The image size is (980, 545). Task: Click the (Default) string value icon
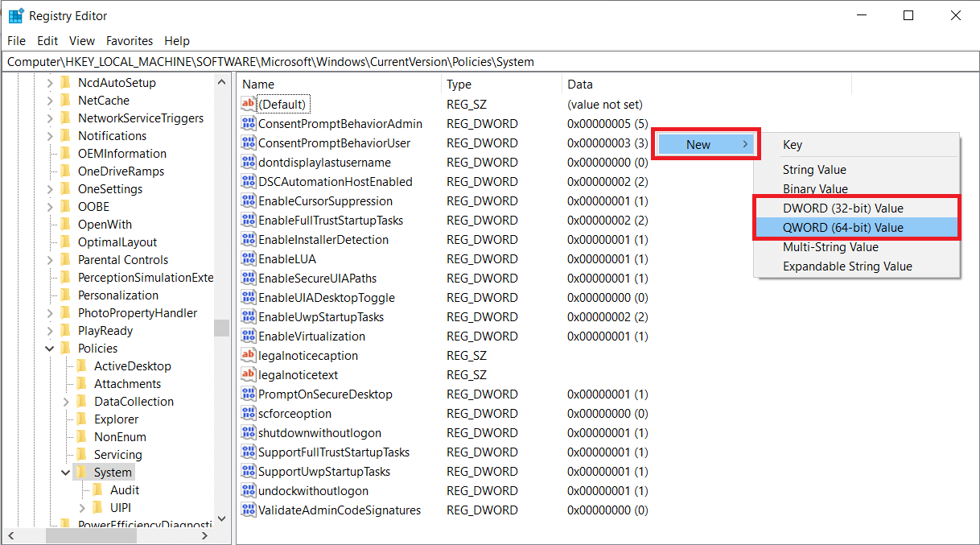point(249,105)
